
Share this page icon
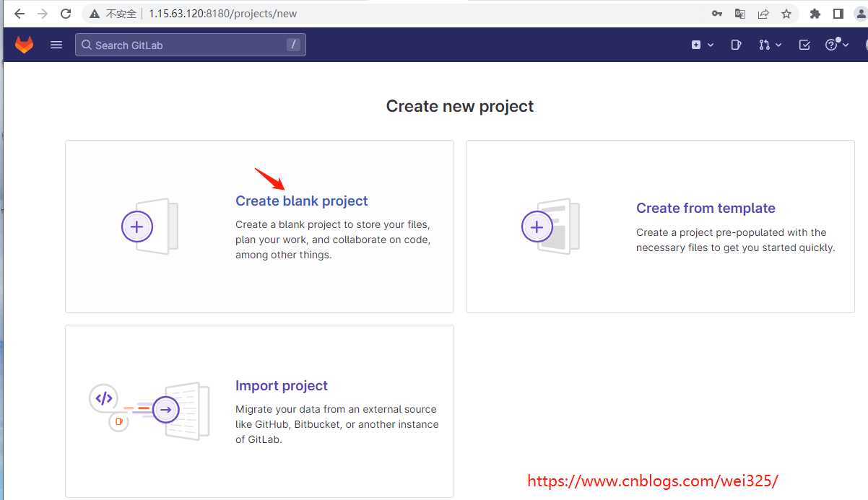pos(763,14)
